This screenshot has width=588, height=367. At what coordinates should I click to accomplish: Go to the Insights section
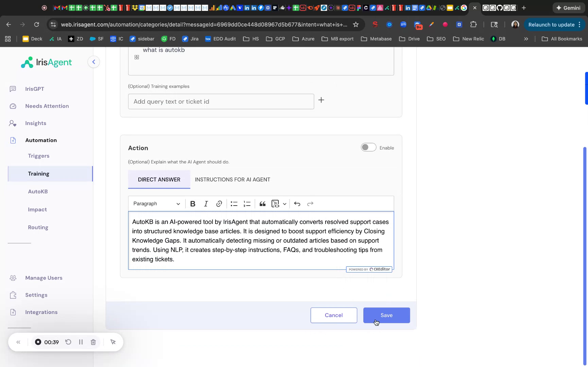click(36, 123)
